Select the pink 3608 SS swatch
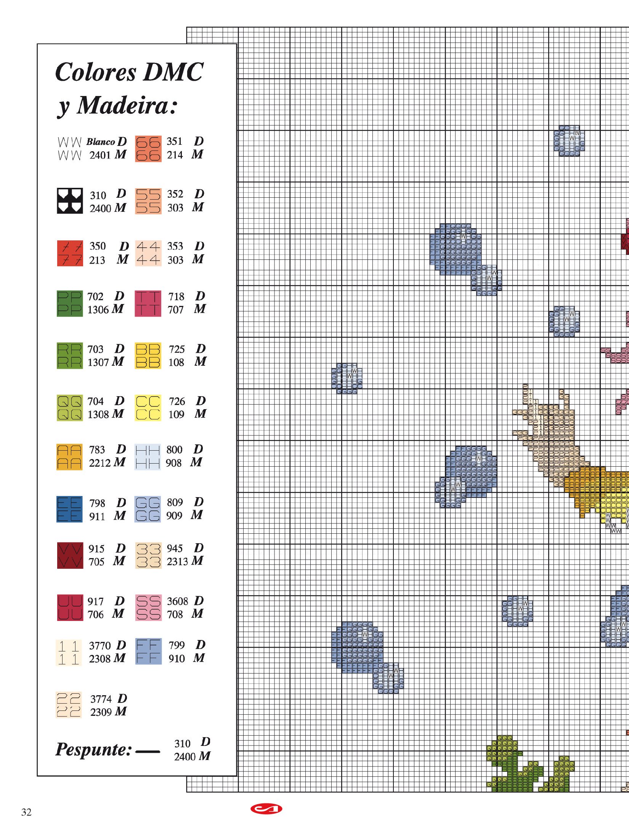This screenshot has height=840, width=629. (148, 608)
